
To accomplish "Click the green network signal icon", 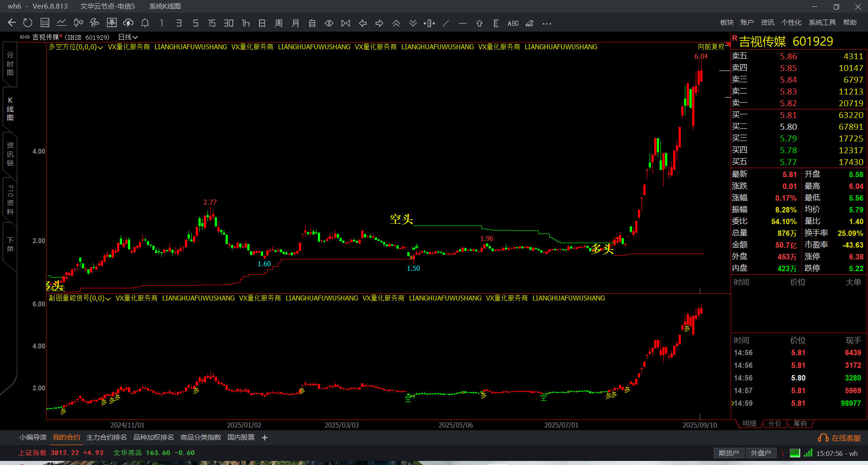I will (808, 453).
